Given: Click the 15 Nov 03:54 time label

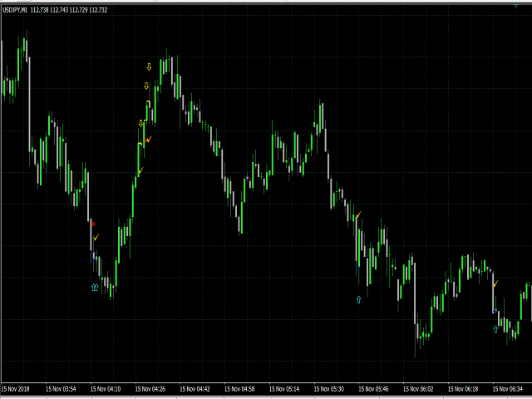Looking at the screenshot, I should point(59,388).
